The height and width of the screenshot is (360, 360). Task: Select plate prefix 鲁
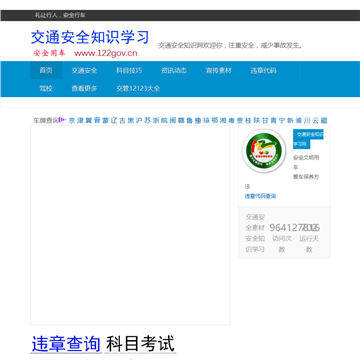click(x=190, y=120)
